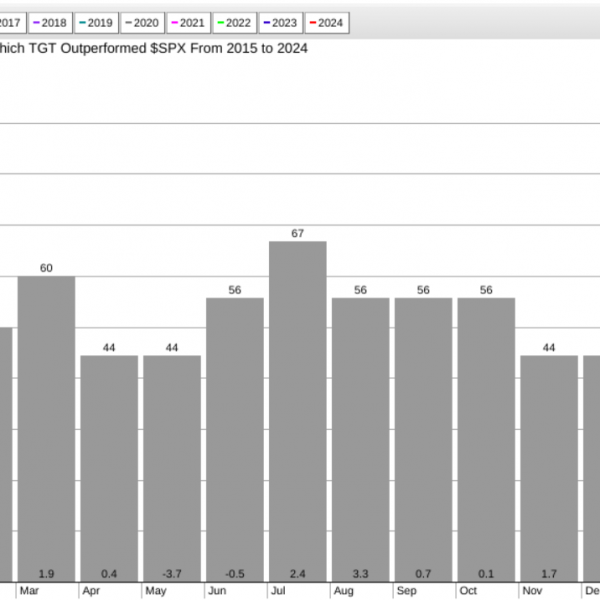Viewport: 600px width, 600px height.
Task: Click the -0.5 average return value
Action: click(235, 574)
